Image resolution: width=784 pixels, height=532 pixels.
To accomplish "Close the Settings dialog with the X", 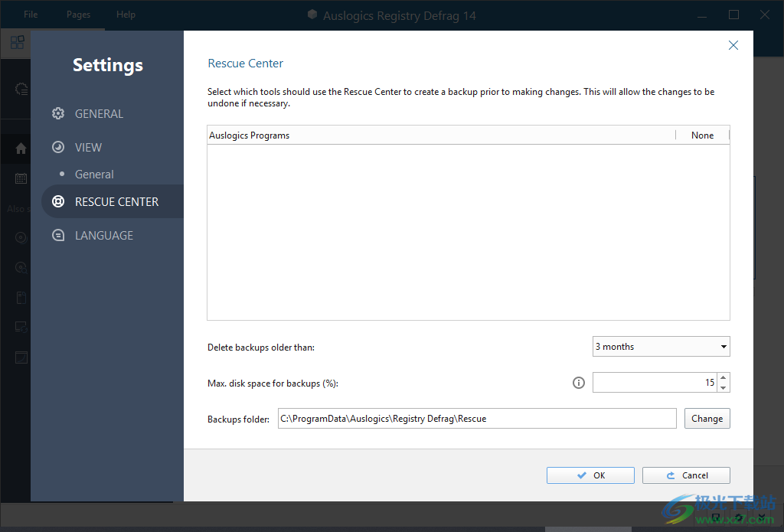I will pyautogui.click(x=733, y=45).
